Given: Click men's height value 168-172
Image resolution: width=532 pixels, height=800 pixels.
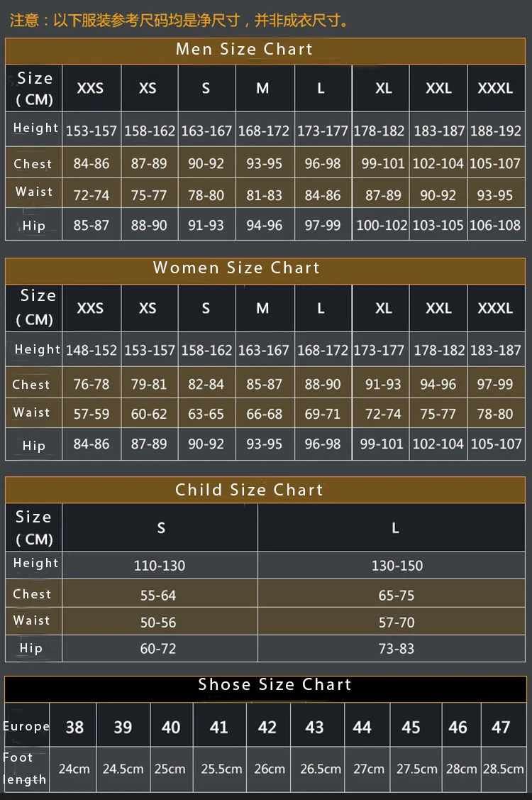Looking at the screenshot, I should (x=265, y=130).
